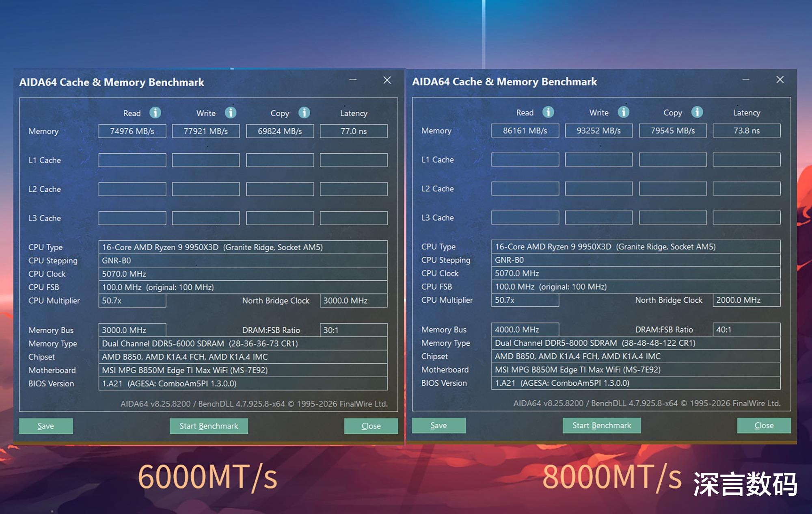
Task: Click the 93252 MB/s memory write field
Action: tap(598, 131)
